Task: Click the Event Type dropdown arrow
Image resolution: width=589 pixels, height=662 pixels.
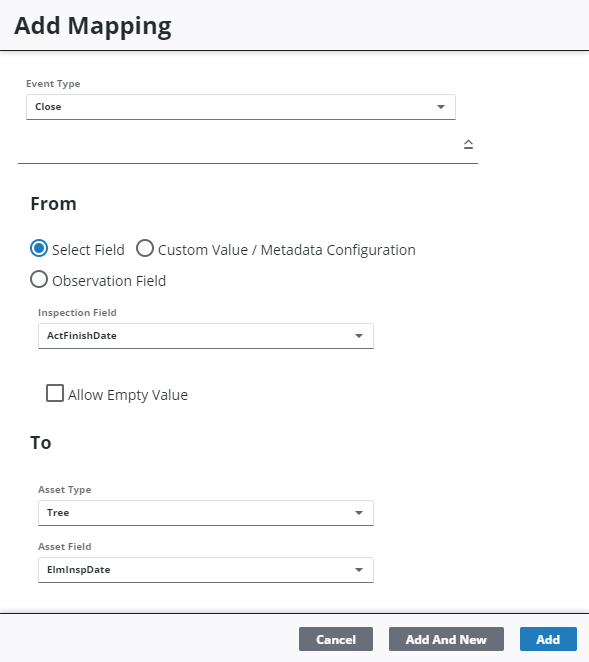Action: (x=441, y=107)
